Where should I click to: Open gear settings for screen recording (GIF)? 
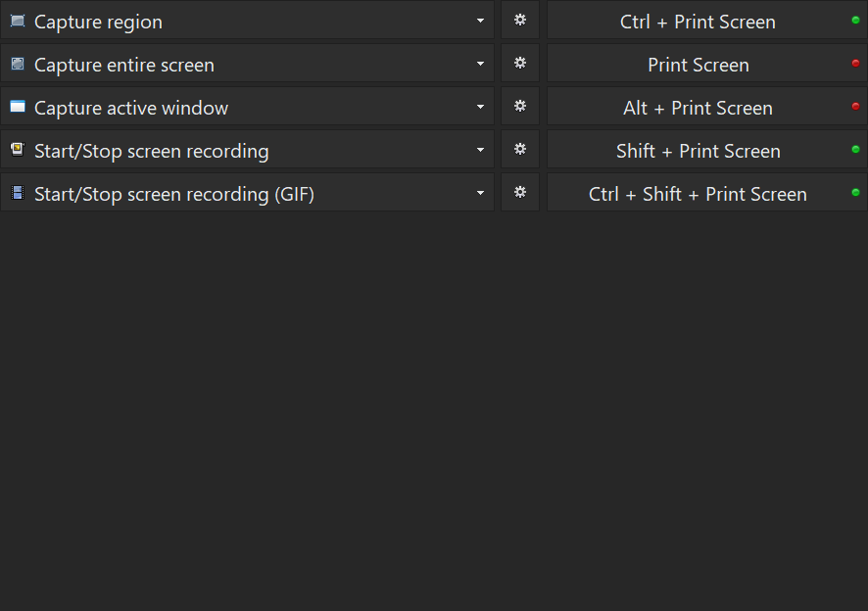coord(520,193)
